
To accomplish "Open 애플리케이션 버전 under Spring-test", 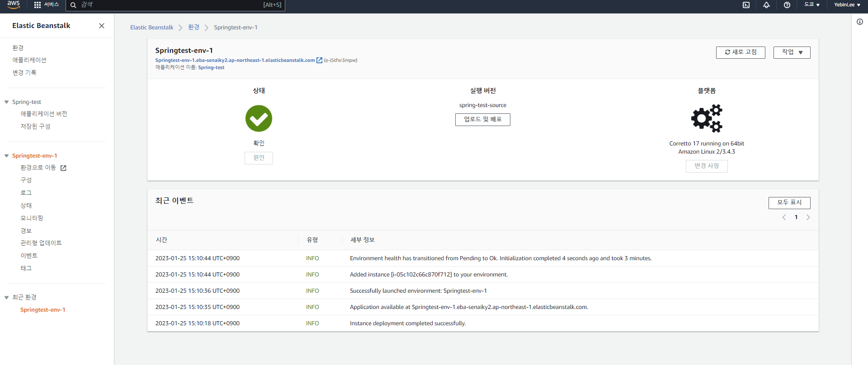I will click(x=44, y=114).
